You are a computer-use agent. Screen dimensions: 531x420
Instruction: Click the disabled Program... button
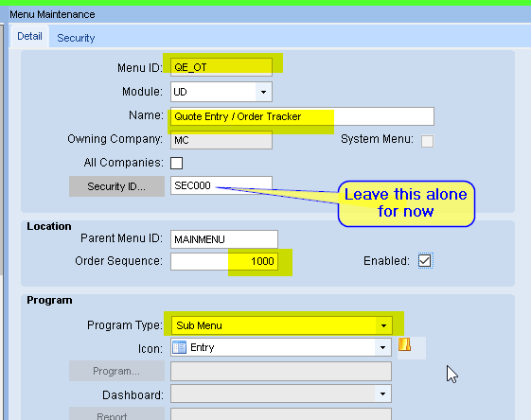116,371
